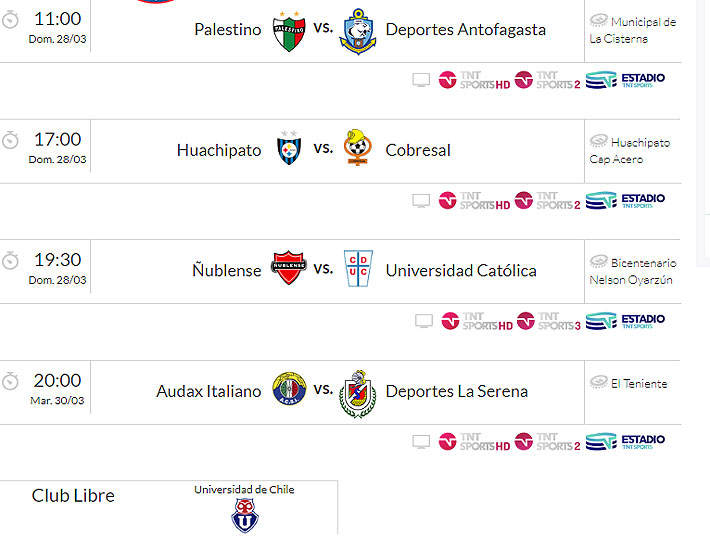
Task: Click the Audax Italiano team crest
Action: (289, 390)
